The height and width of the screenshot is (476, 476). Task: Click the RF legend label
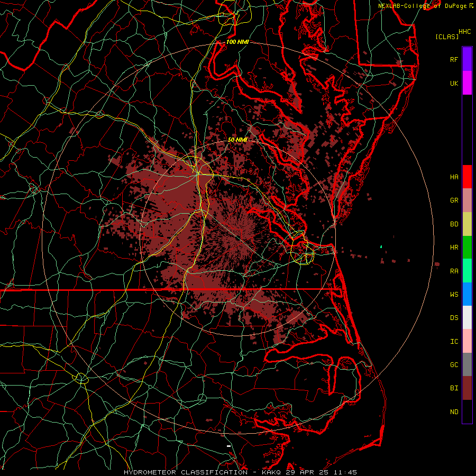point(454,59)
